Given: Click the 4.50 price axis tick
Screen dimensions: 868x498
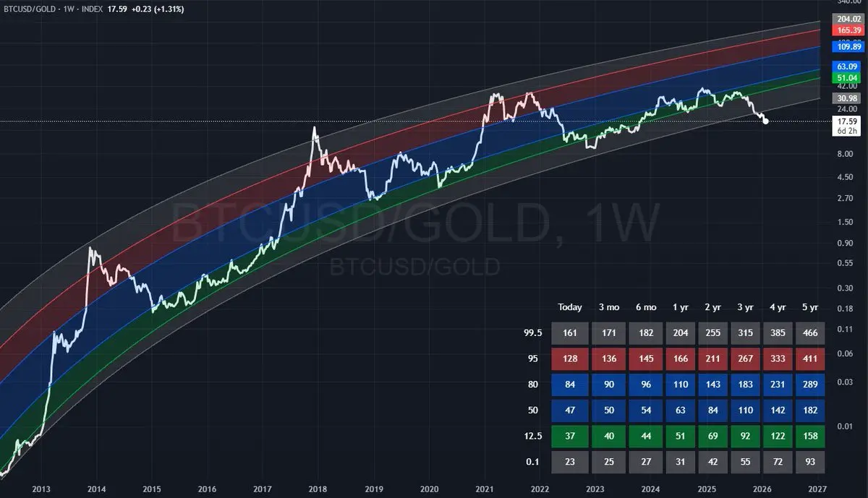Looking at the screenshot, I should pos(846,177).
